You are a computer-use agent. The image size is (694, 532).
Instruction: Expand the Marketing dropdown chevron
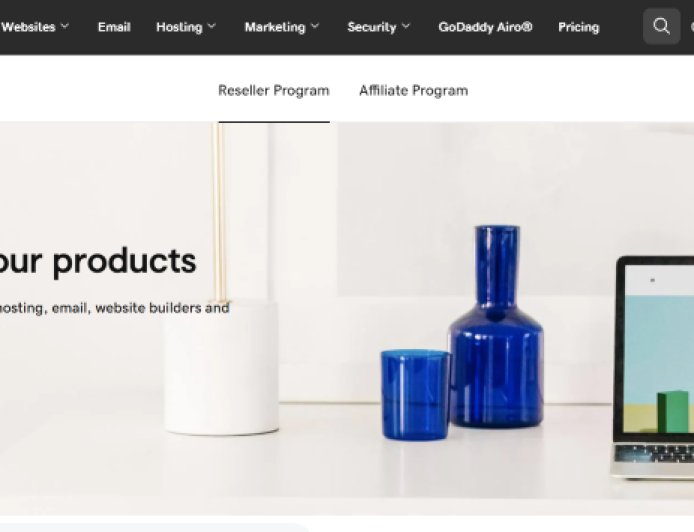pos(315,26)
